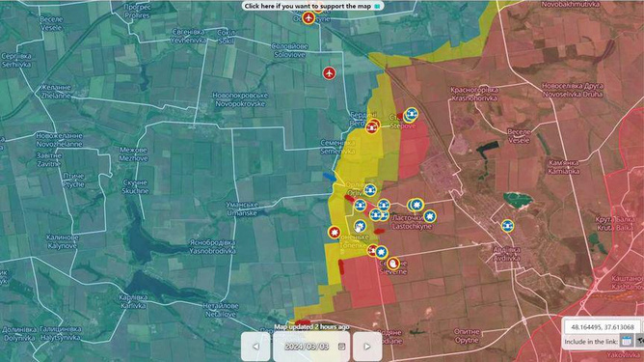Advance to the next day's map

tap(367, 347)
